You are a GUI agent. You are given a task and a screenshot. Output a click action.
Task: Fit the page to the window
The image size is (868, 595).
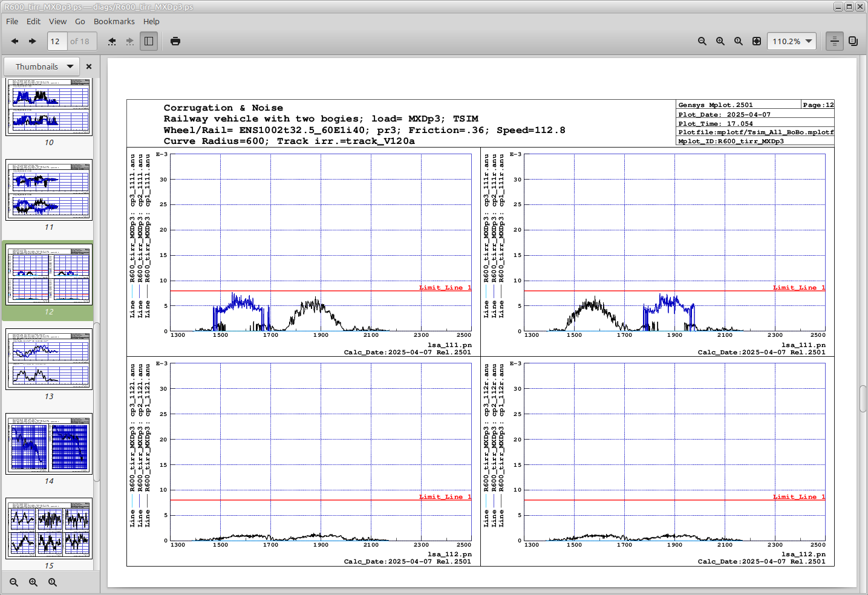pyautogui.click(x=757, y=41)
